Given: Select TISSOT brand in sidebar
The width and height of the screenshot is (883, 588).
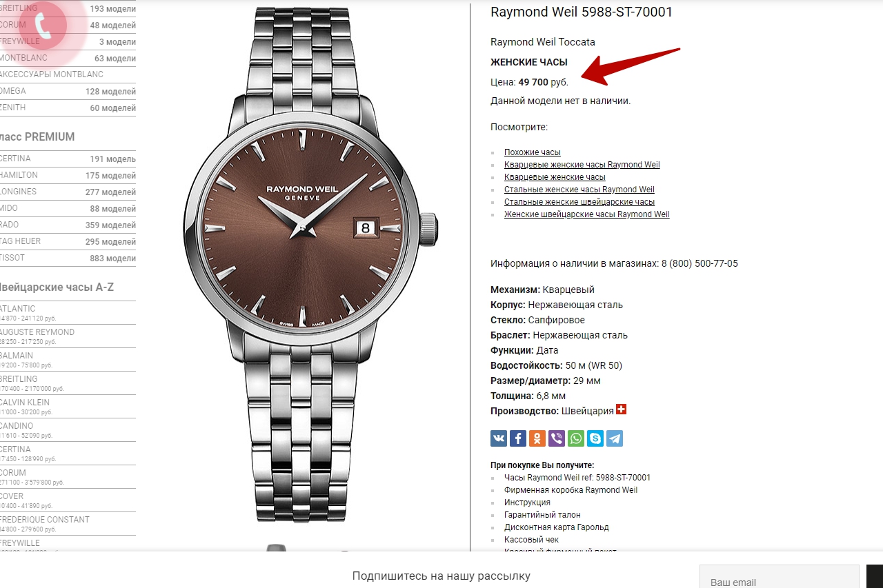Looking at the screenshot, I should (68, 258).
